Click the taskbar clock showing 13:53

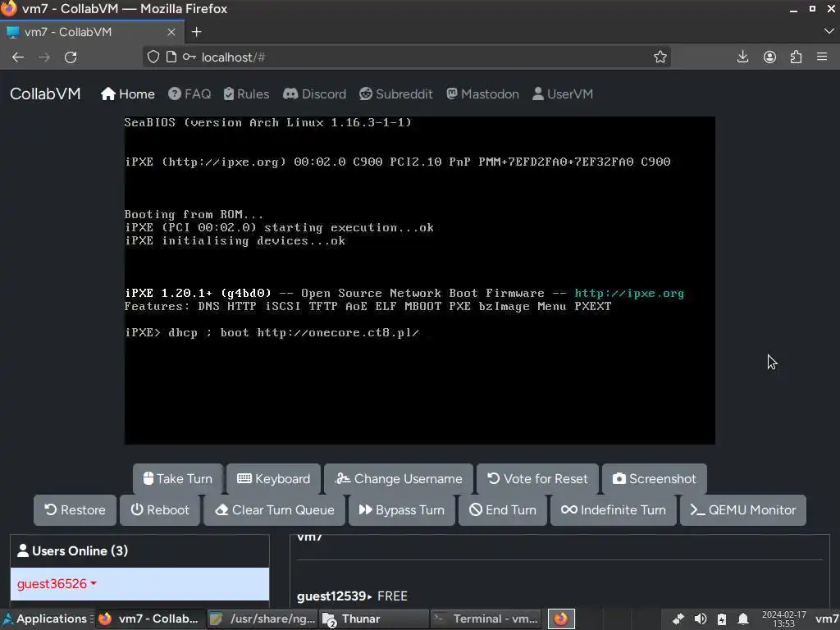click(x=783, y=619)
